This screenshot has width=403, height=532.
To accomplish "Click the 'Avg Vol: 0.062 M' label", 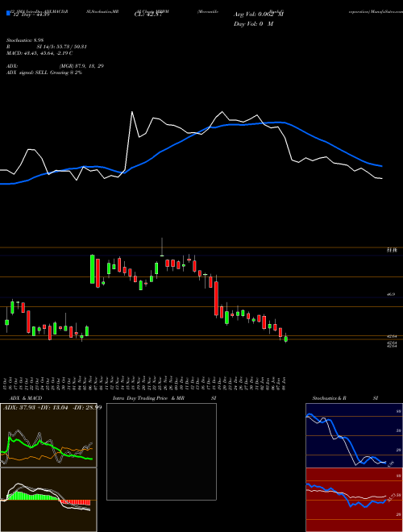I will click(x=259, y=15).
